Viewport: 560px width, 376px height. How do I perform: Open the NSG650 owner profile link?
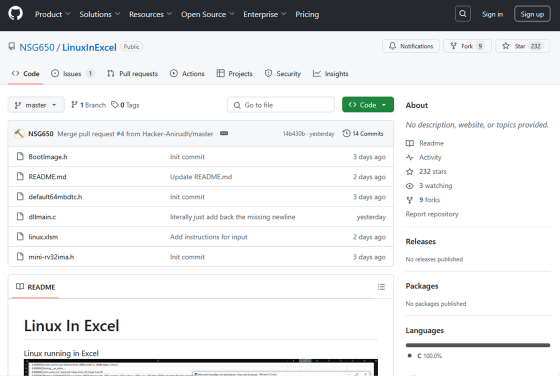pyautogui.click(x=37, y=47)
